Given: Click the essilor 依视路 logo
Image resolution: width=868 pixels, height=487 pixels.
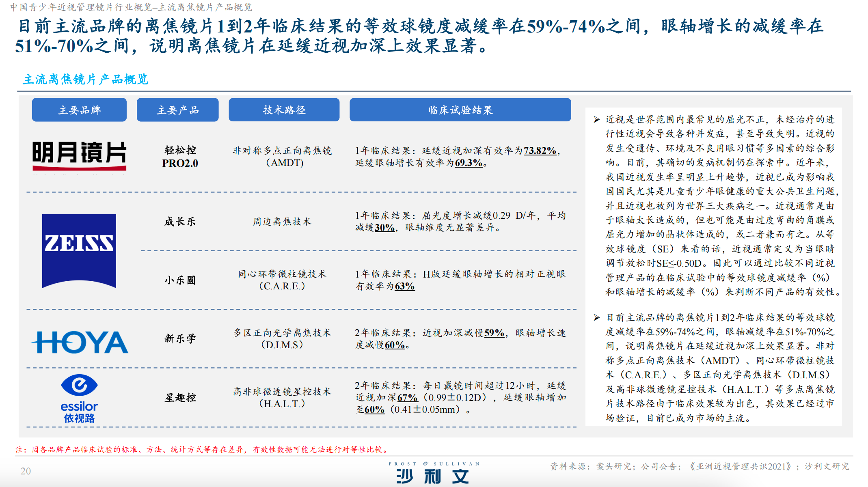Looking at the screenshot, I should pyautogui.click(x=79, y=399).
